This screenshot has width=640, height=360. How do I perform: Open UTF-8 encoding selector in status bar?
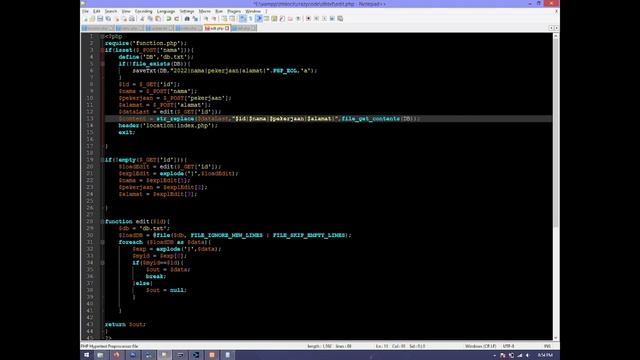509,346
